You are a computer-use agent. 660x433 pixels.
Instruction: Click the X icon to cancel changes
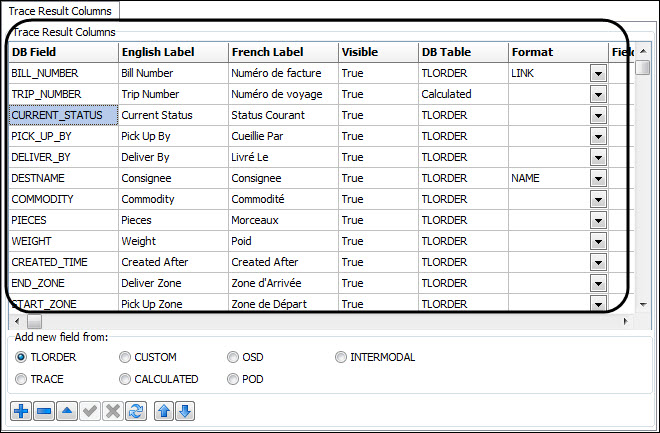[113, 411]
